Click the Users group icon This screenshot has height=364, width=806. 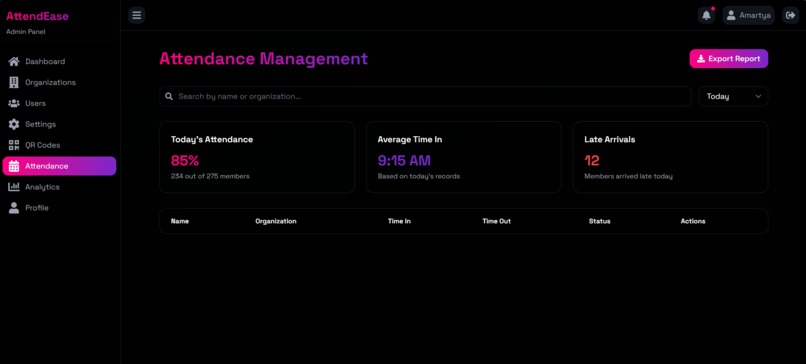[14, 103]
